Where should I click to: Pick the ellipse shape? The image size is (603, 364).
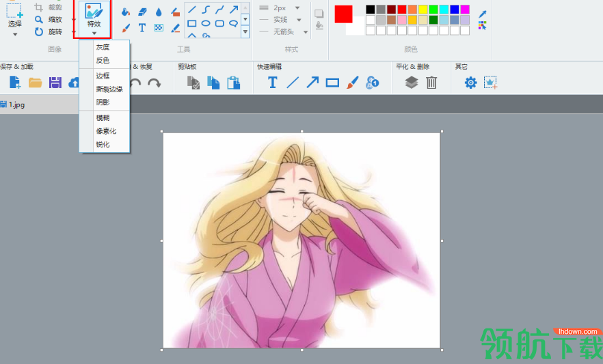pyautogui.click(x=206, y=23)
